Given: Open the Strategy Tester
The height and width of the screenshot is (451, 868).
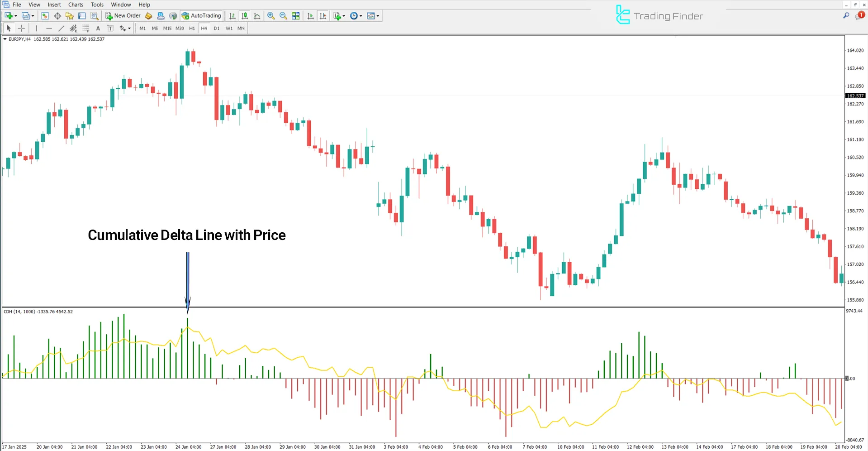Looking at the screenshot, I should tap(95, 15).
